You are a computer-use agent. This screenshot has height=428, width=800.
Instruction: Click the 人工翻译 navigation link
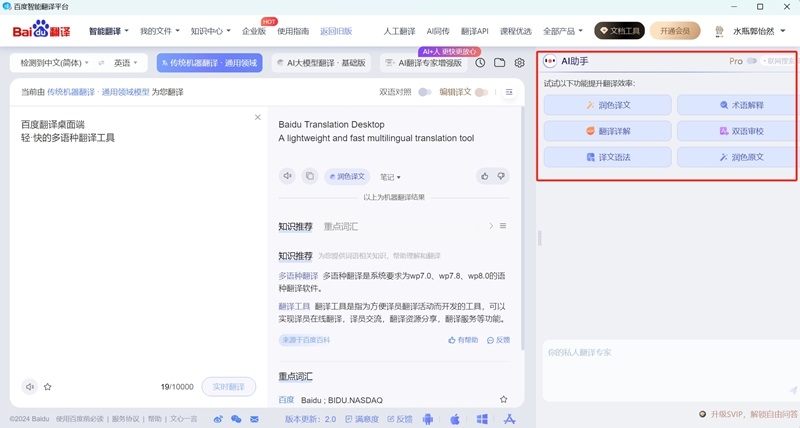pos(399,31)
